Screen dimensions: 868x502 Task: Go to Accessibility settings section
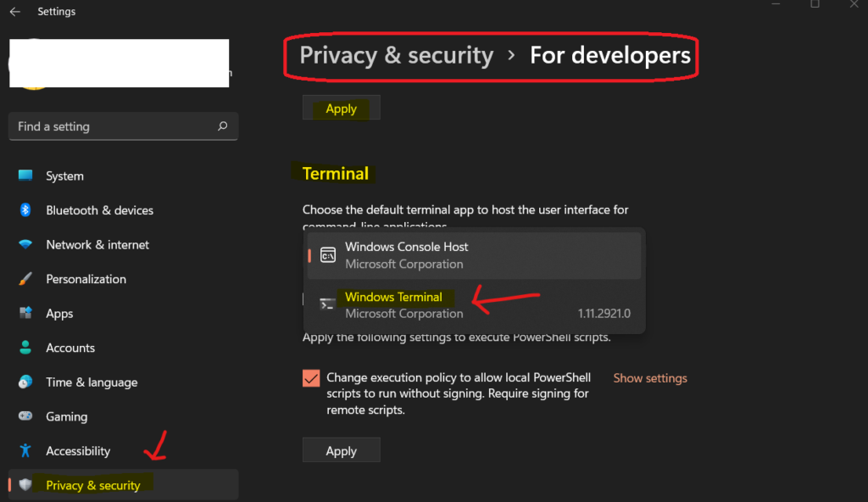[78, 451]
